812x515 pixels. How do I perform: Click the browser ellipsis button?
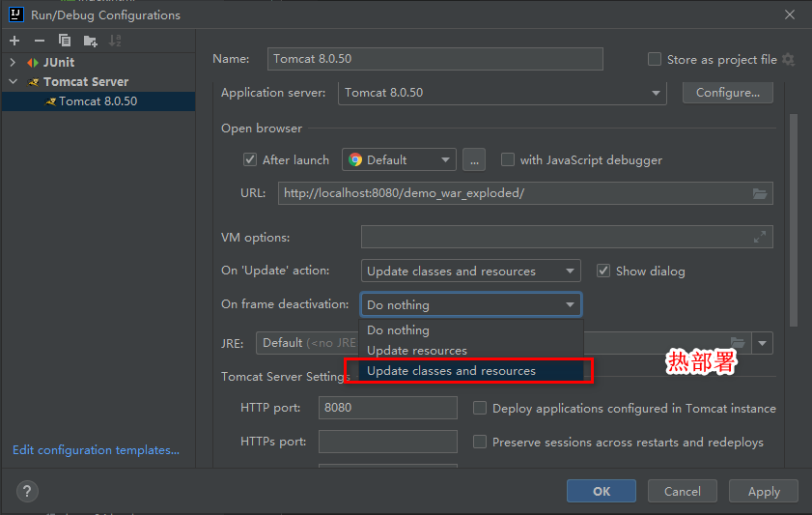coord(474,159)
